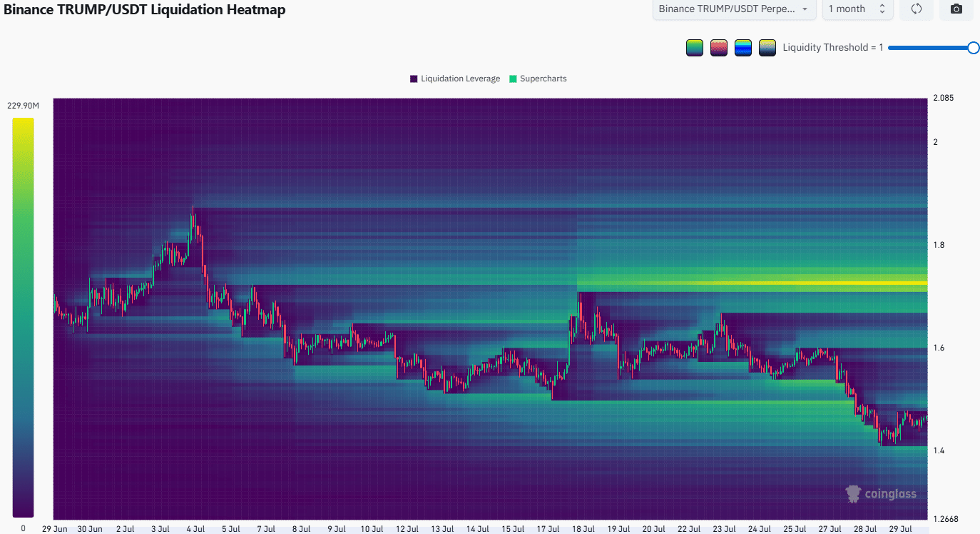This screenshot has height=534, width=980.
Task: Take a chart screenshot with camera icon
Action: 956,9
